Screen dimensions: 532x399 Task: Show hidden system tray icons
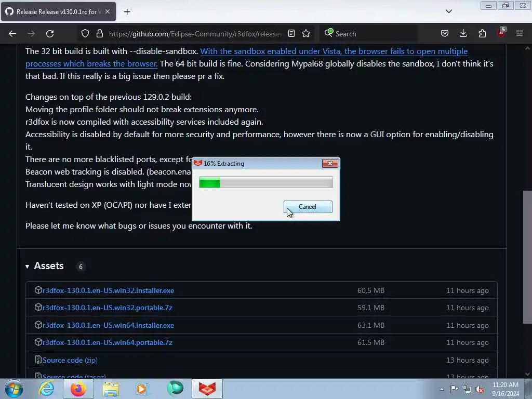click(x=442, y=389)
